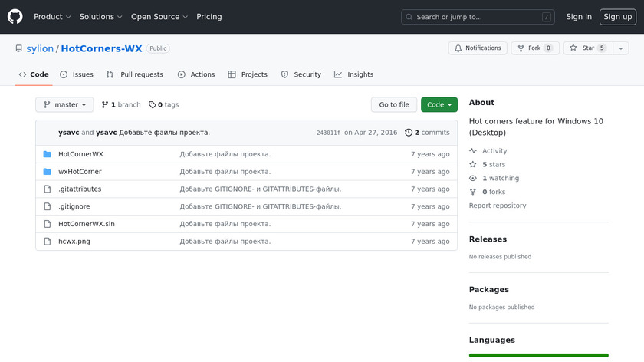Click the branch icon next to 1 branch
This screenshot has height=362, width=644.
click(x=105, y=105)
